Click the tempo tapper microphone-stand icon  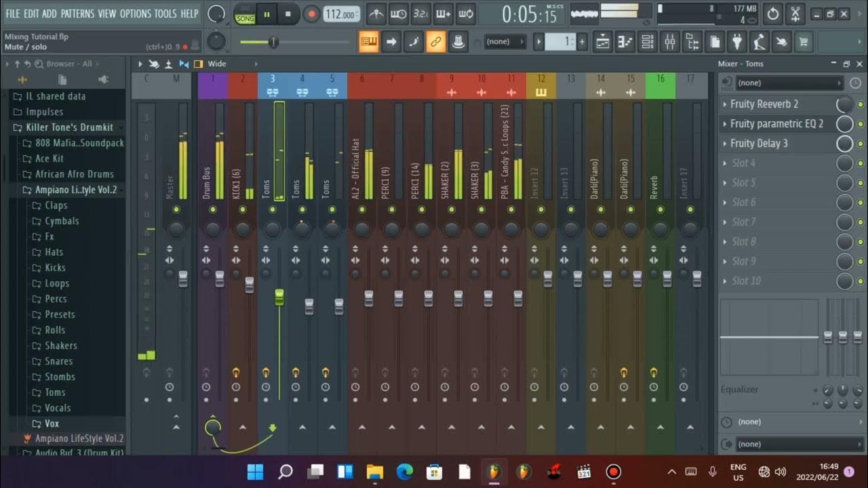point(759,42)
